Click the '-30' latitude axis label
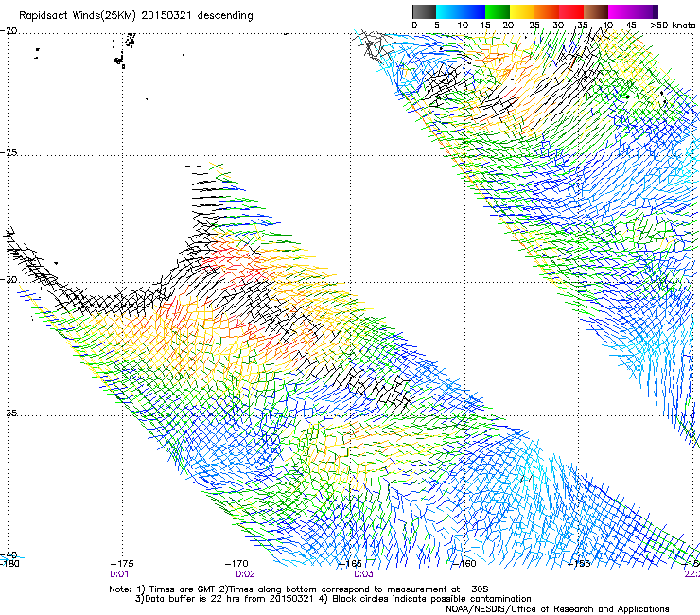The image size is (700, 615). (9, 279)
